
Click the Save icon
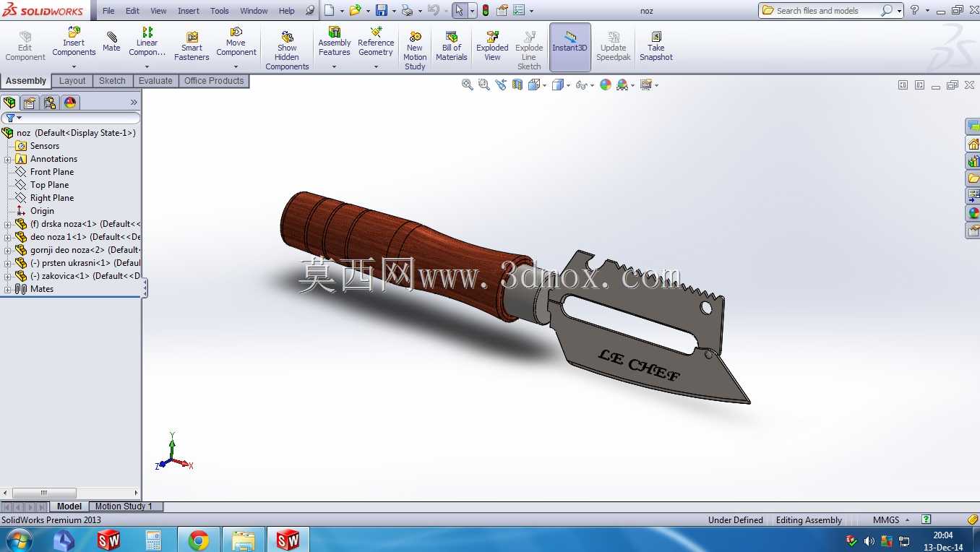click(382, 10)
